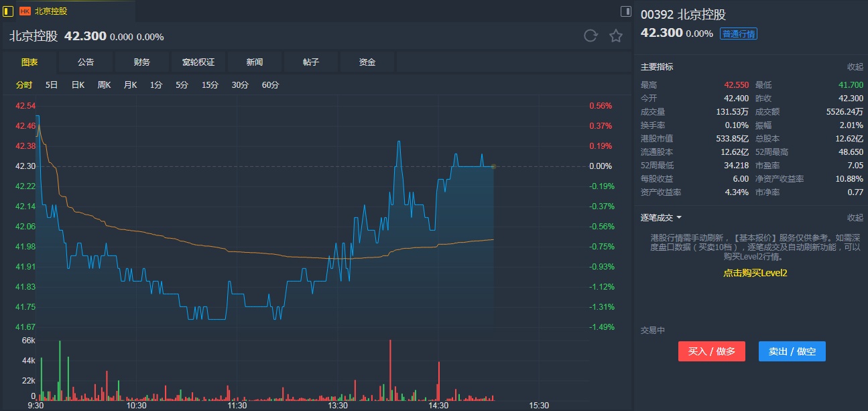Toggle the left sidebar panel icon

click(8, 11)
